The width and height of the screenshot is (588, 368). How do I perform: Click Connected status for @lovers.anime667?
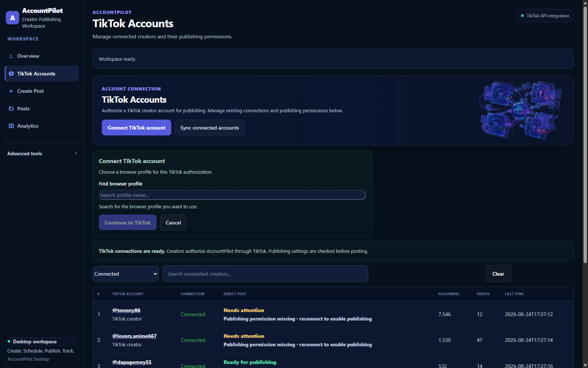(x=193, y=340)
